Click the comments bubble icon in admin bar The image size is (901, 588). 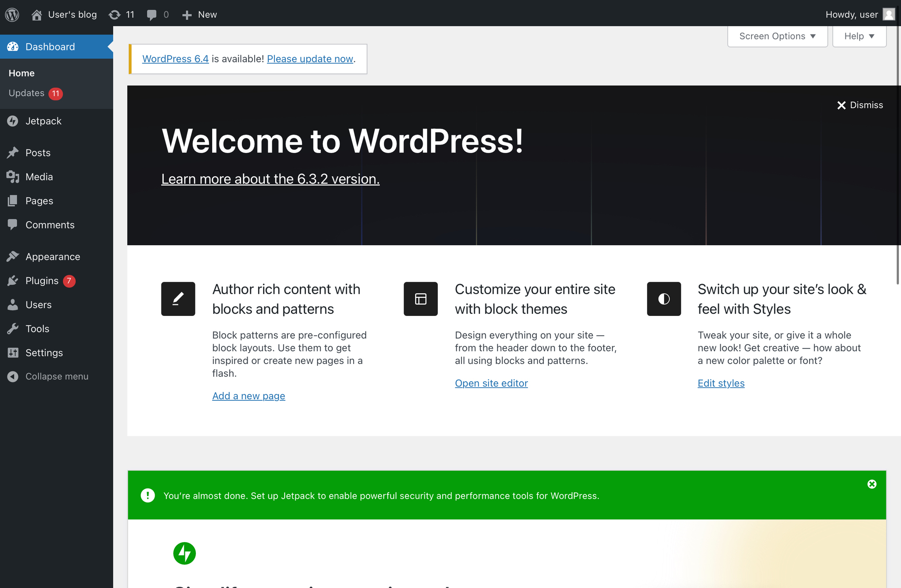152,15
